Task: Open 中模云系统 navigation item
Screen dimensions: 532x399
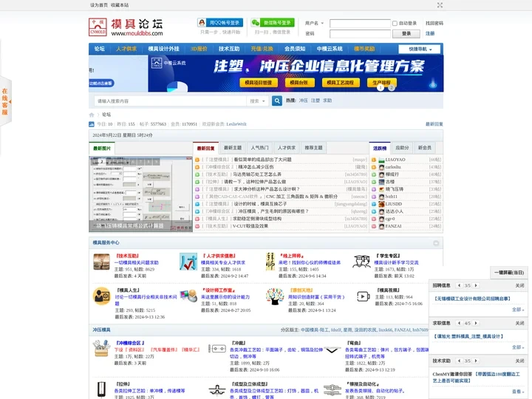Action: [x=330, y=49]
